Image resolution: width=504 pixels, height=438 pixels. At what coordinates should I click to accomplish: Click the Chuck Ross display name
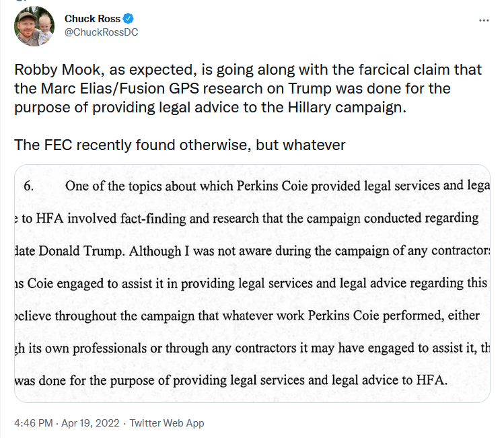tap(92, 18)
